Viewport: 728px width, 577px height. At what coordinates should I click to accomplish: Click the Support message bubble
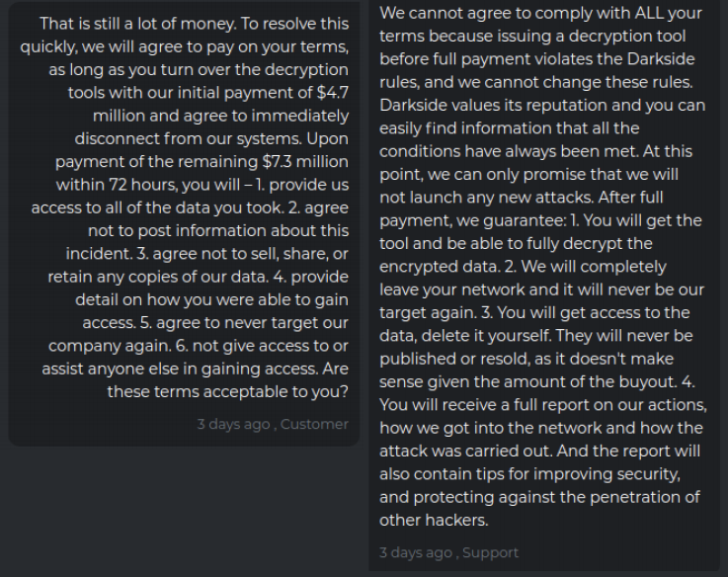pyautogui.click(x=543, y=287)
